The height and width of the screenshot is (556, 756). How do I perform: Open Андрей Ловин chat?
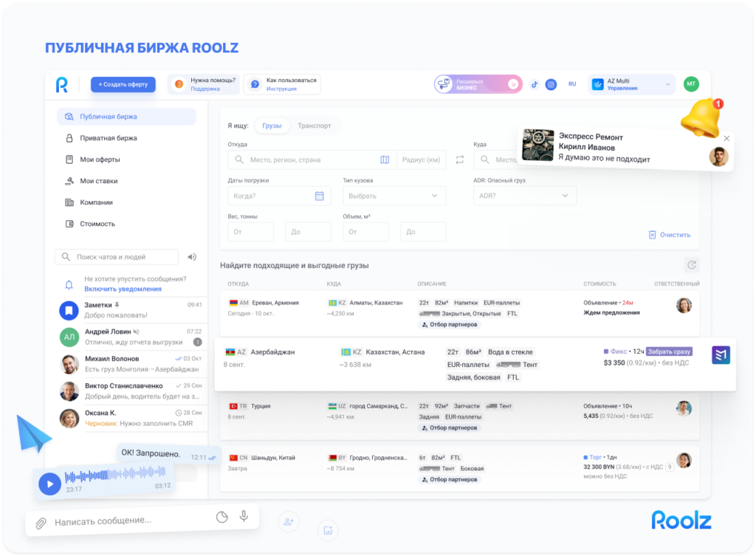coord(131,337)
